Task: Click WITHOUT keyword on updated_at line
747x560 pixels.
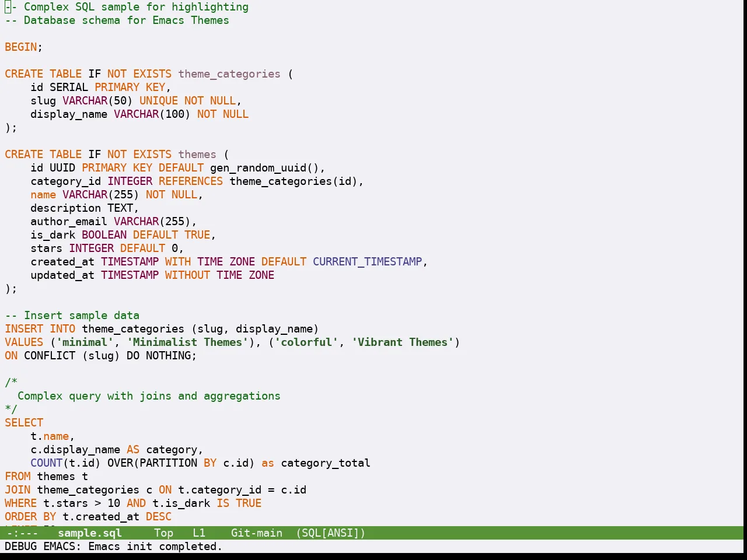Action: tap(187, 275)
